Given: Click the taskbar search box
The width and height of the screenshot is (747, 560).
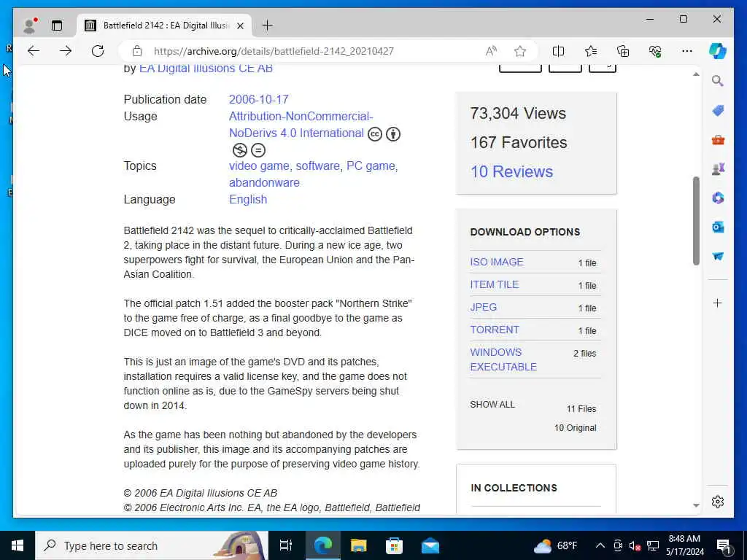Looking at the screenshot, I should click(x=152, y=545).
